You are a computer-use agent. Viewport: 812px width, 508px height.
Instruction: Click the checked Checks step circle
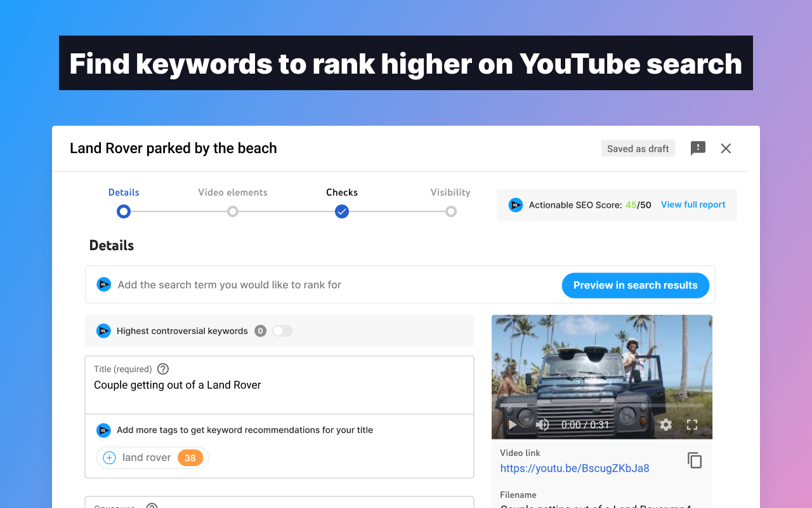[342, 211]
